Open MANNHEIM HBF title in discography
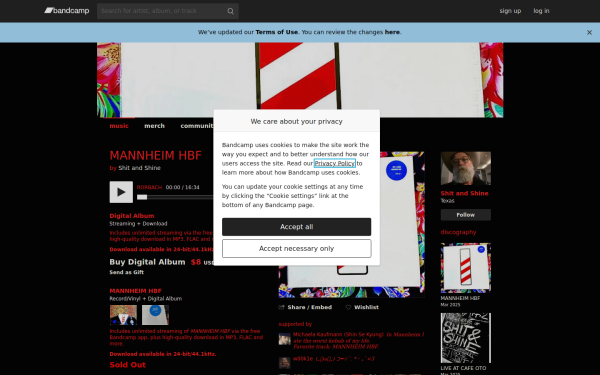This screenshot has width=600, height=375. [460, 298]
